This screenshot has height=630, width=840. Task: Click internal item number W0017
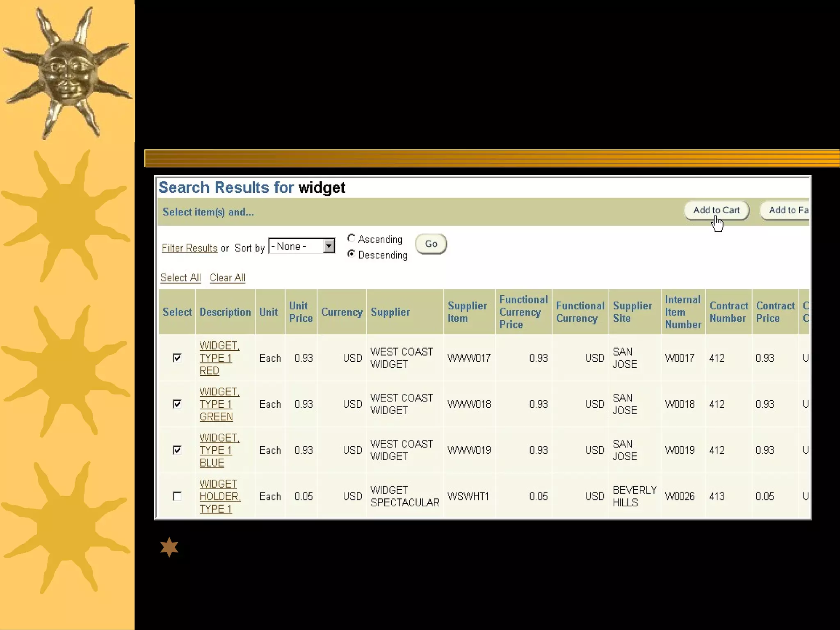(x=680, y=358)
